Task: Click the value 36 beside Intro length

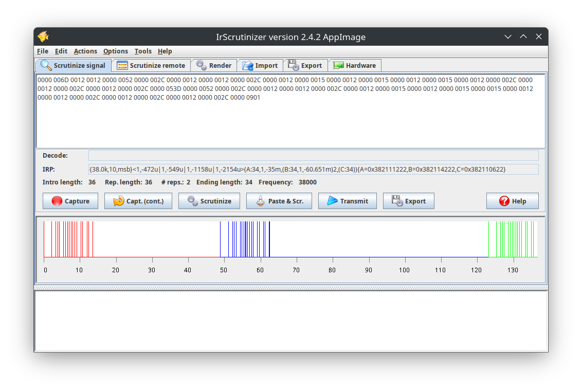Action: (92, 182)
